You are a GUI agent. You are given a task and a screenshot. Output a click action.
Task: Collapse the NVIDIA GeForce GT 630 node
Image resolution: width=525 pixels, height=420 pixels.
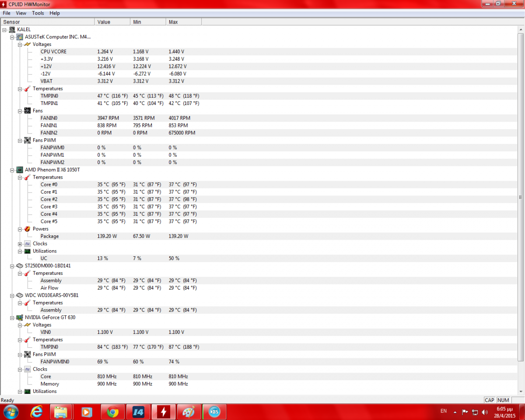point(12,317)
